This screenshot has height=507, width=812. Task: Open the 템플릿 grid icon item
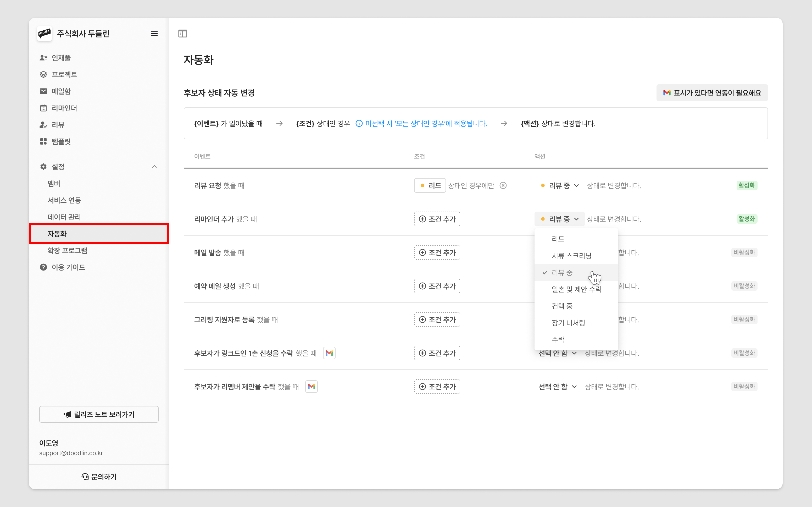click(43, 141)
